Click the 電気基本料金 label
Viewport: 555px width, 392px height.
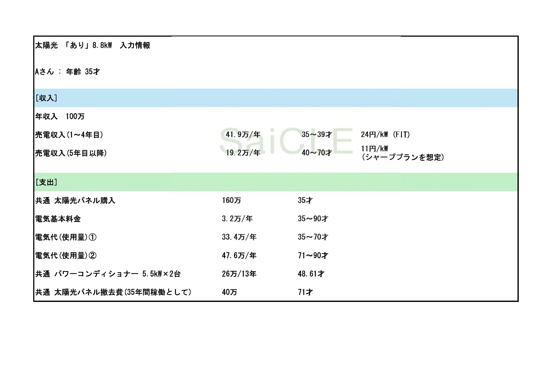click(x=58, y=219)
